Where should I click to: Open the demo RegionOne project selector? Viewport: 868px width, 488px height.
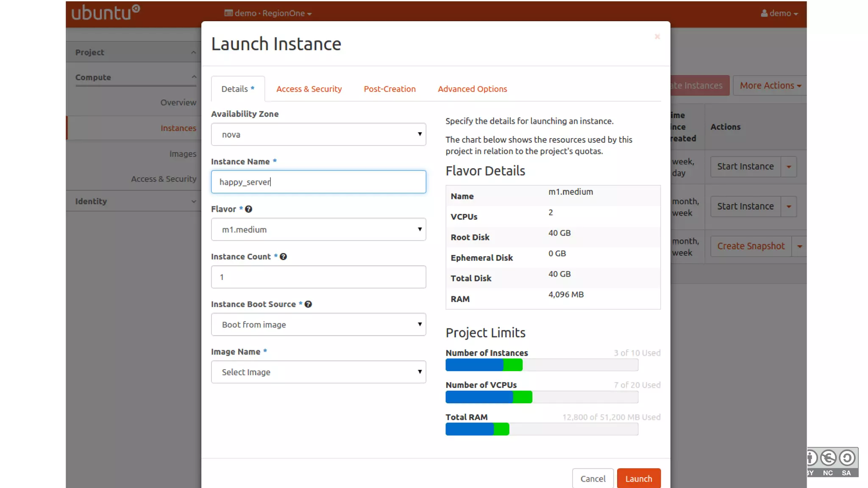point(268,13)
